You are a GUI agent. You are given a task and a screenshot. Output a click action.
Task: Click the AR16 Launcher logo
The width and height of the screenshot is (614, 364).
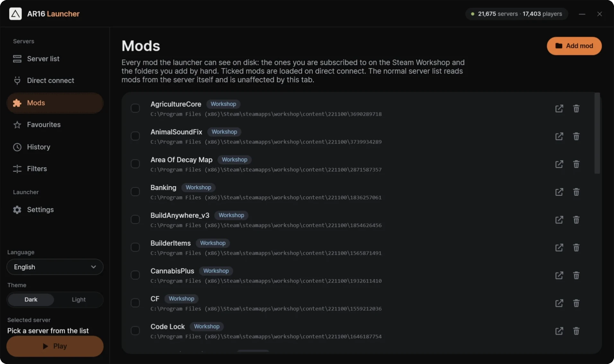coord(15,14)
